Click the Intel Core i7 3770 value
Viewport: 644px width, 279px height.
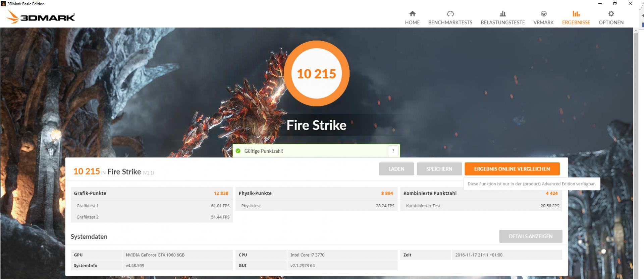pos(307,255)
